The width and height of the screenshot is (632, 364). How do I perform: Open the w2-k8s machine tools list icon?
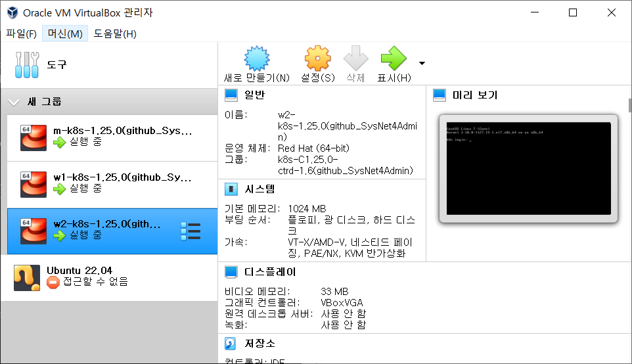pyautogui.click(x=191, y=232)
